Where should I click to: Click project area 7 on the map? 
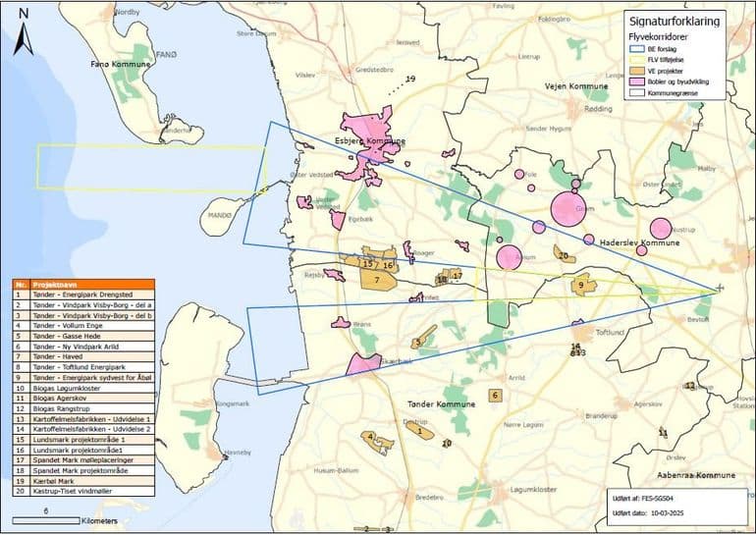click(376, 280)
